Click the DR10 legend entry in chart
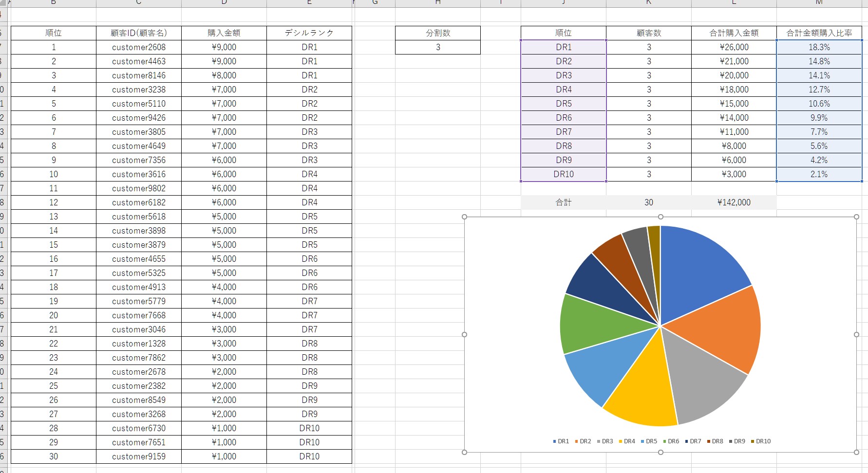Image resolution: width=868 pixels, height=473 pixels. point(760,441)
